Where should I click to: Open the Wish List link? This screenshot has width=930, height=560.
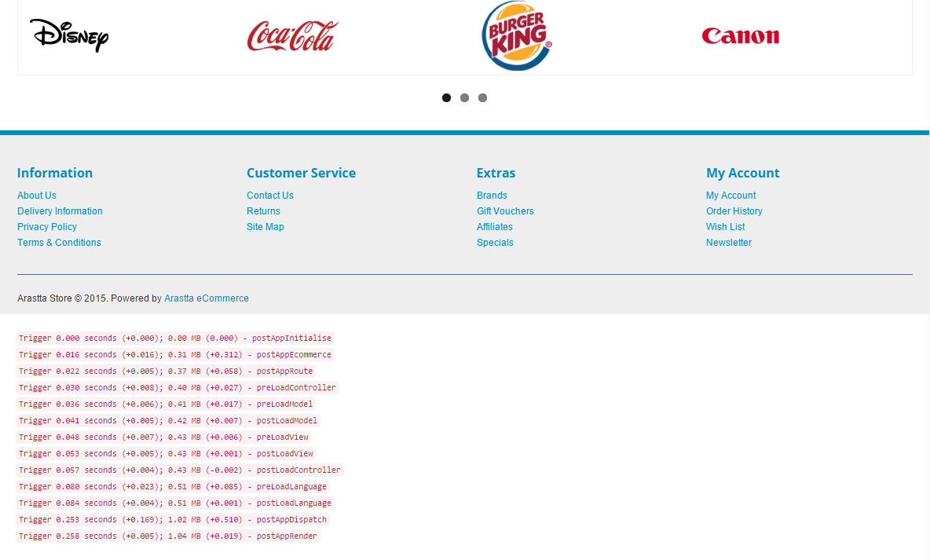pyautogui.click(x=725, y=227)
